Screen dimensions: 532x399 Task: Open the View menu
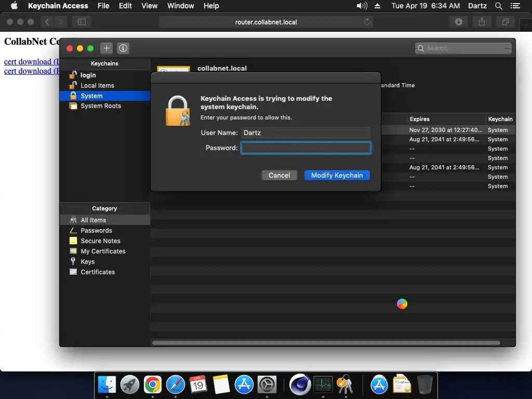tap(149, 6)
